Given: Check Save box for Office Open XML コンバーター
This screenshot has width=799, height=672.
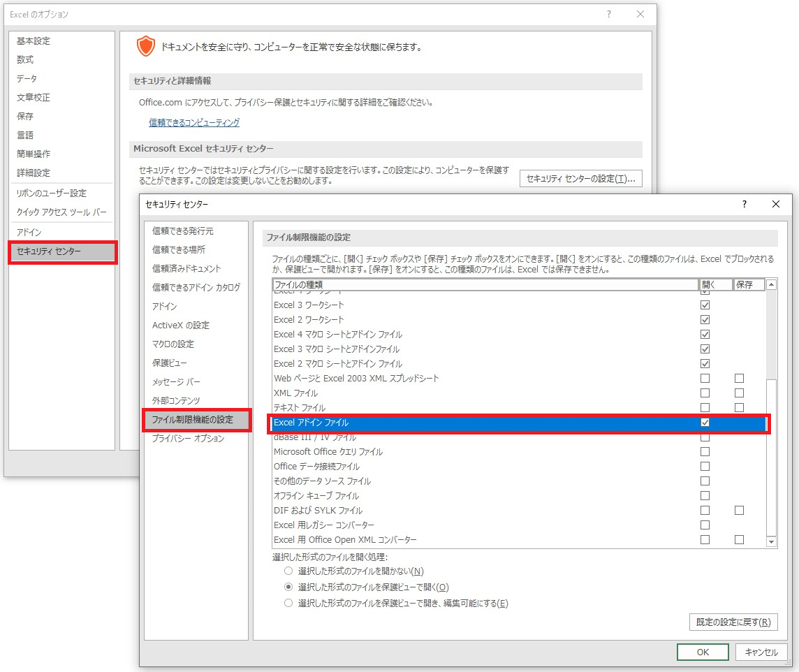Looking at the screenshot, I should (740, 540).
